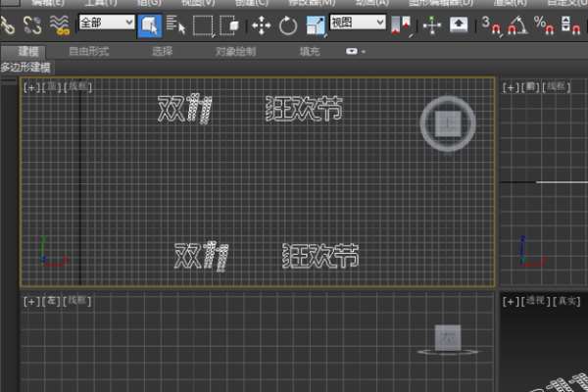Select the upper 狂欢节 text shape

304,109
